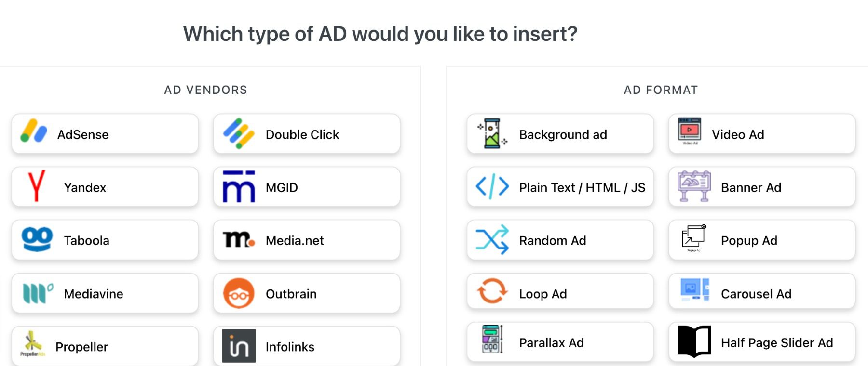Select the Banner Ad format
This screenshot has width=868, height=366.
[761, 187]
